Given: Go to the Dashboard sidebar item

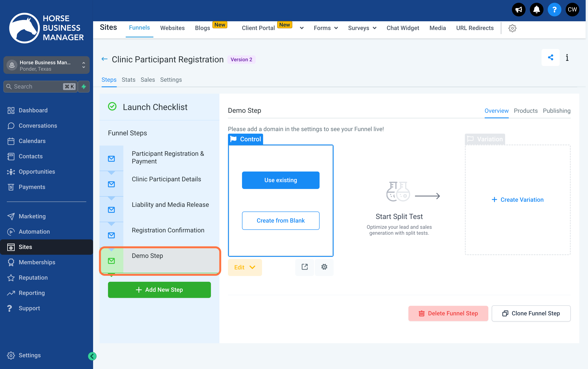Looking at the screenshot, I should coord(46,110).
